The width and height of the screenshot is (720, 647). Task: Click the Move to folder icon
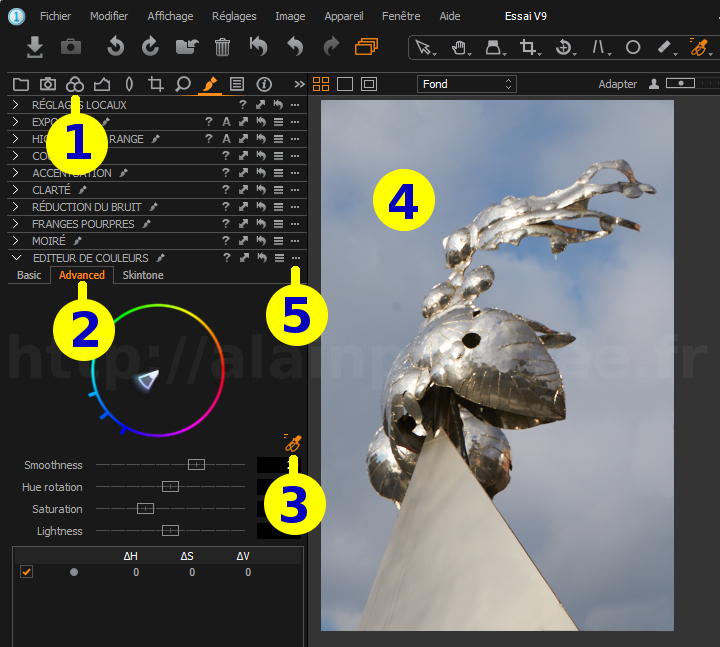click(x=186, y=47)
